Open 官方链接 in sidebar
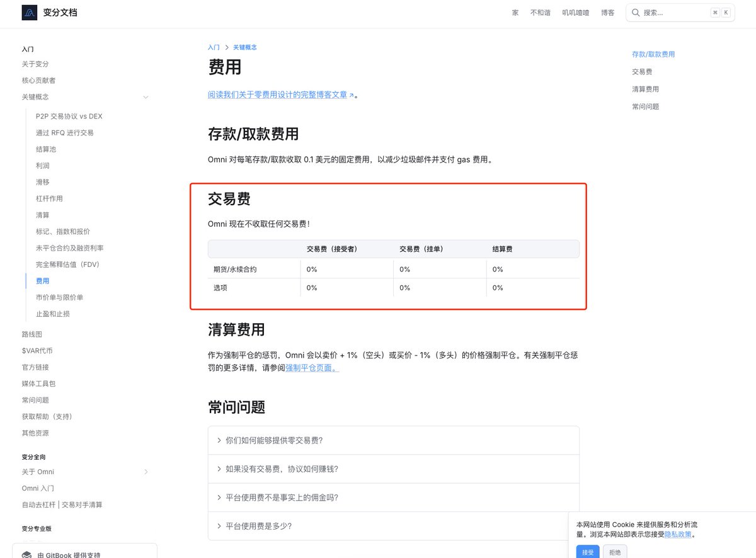This screenshot has width=756, height=558. pyautogui.click(x=35, y=367)
